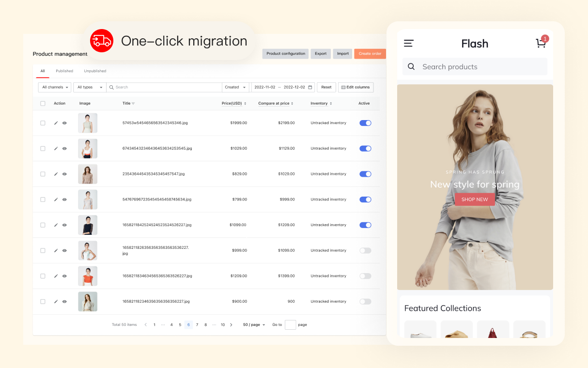Open the red bag featured collection thumbnail

click(x=493, y=329)
